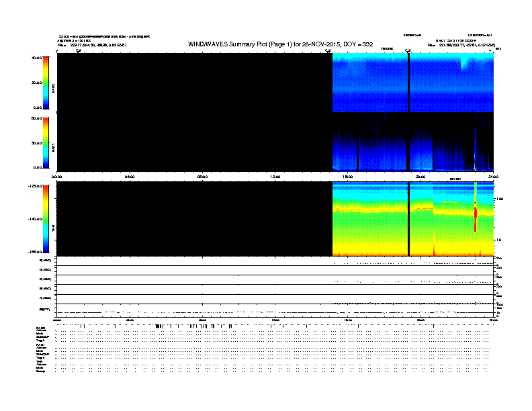Viewport: 532px width, 411px height.
Task: Click the Cal marker above the black stripe
Action: (408, 50)
